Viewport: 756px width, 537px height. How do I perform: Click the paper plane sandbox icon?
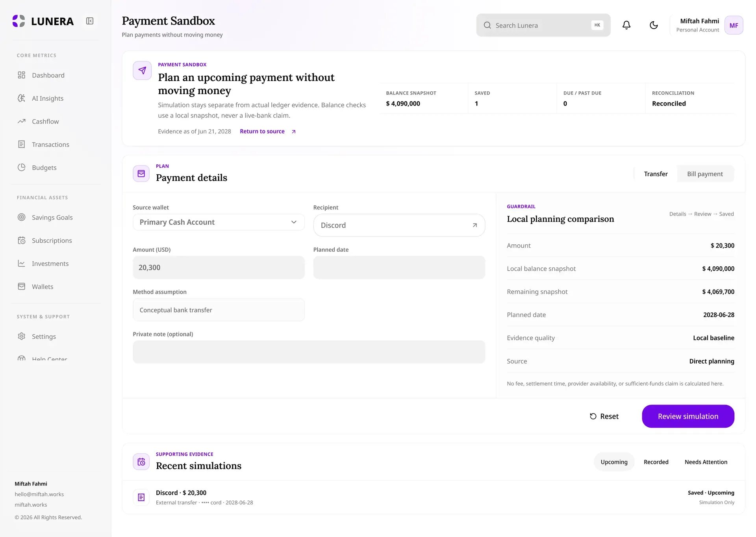pyautogui.click(x=142, y=70)
